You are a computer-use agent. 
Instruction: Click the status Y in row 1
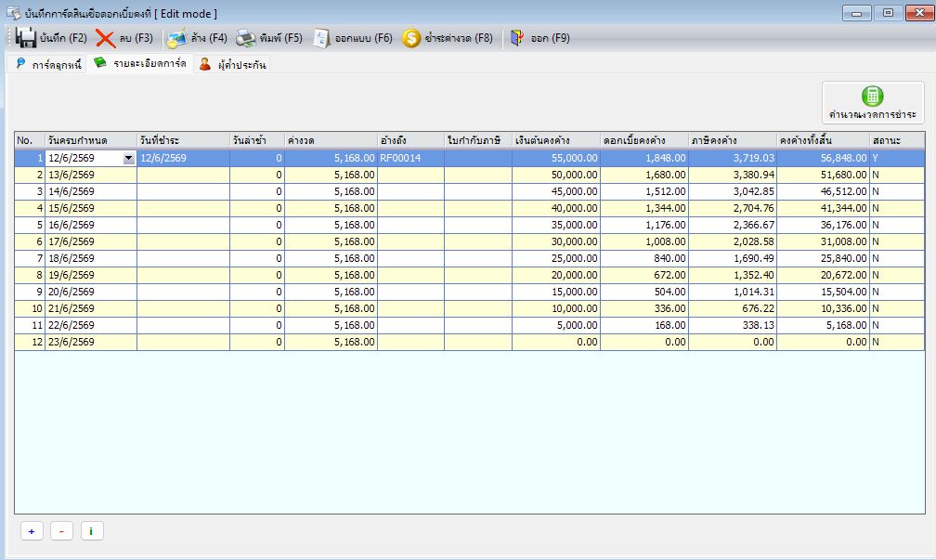[x=897, y=158]
